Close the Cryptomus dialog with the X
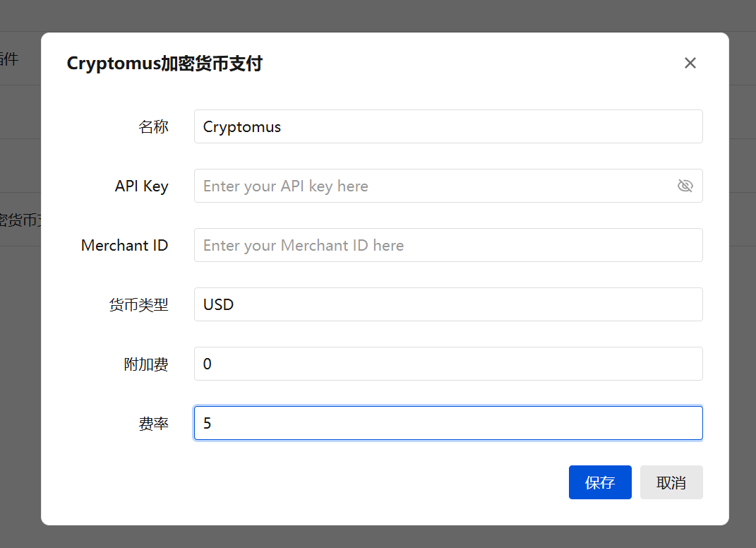The width and height of the screenshot is (756, 548). coord(690,63)
